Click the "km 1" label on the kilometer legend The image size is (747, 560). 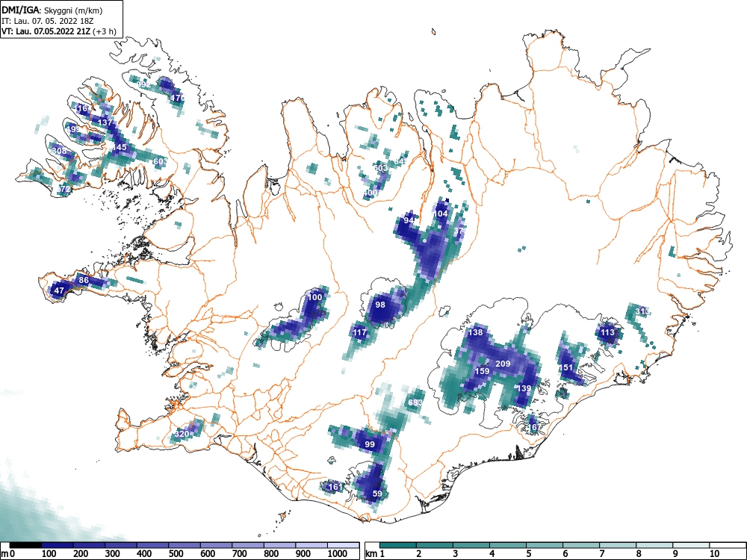point(376,554)
